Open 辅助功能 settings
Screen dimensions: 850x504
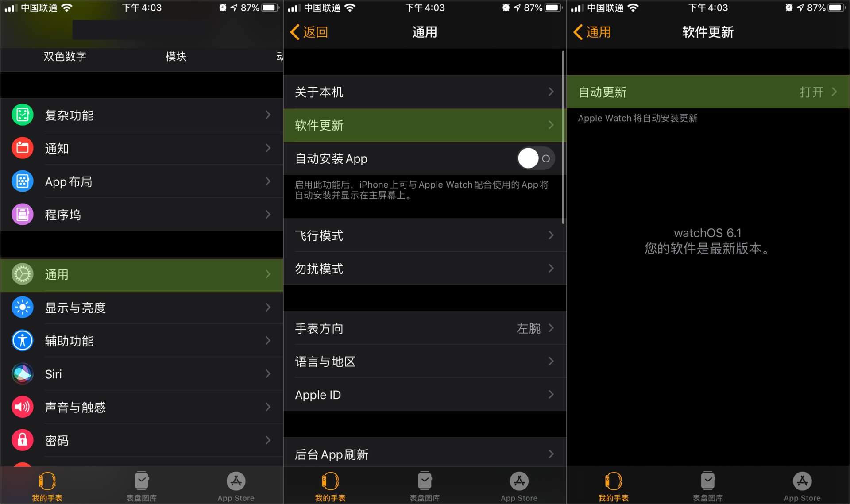pos(142,342)
